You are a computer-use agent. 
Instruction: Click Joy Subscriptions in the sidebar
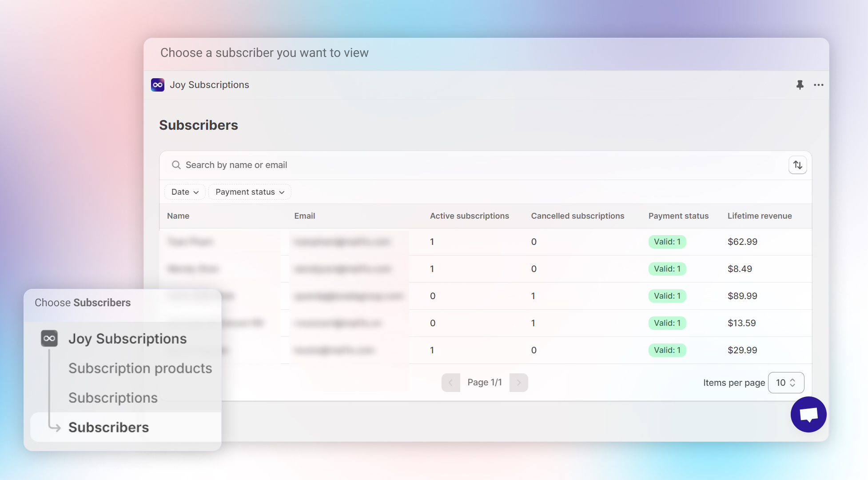(127, 339)
